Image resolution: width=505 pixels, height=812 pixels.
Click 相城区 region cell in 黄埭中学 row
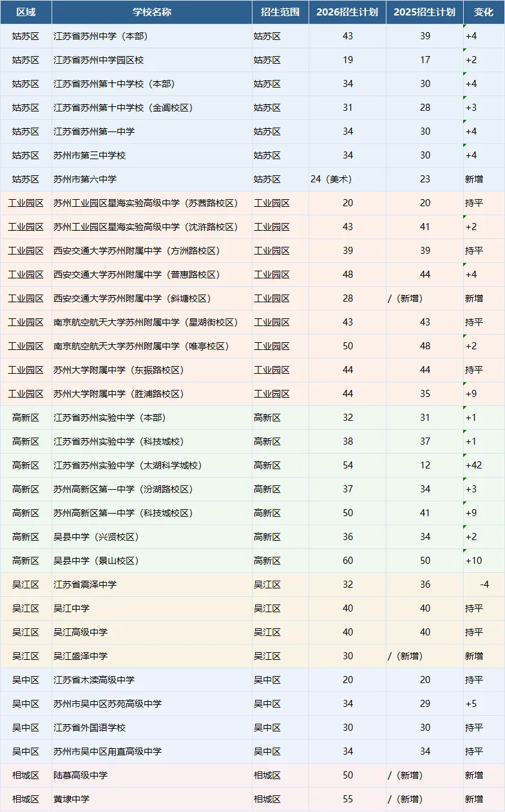click(x=26, y=799)
